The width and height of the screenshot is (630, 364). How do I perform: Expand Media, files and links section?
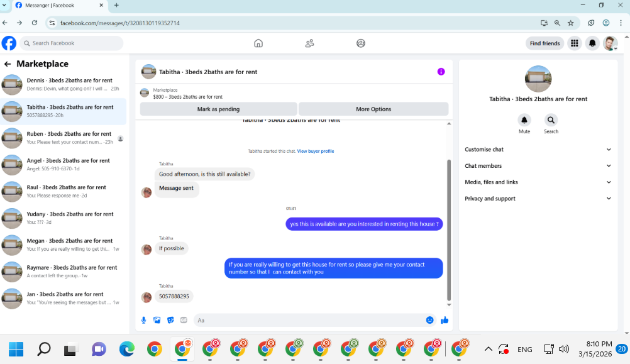pyautogui.click(x=538, y=182)
